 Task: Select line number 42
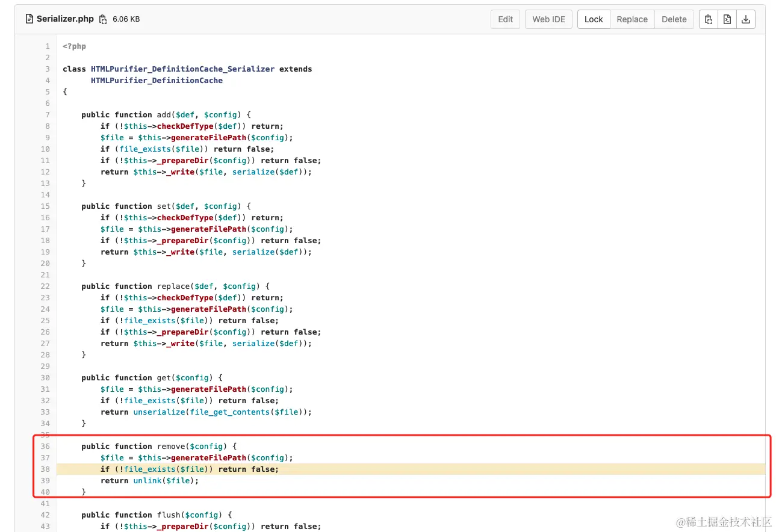(45, 515)
